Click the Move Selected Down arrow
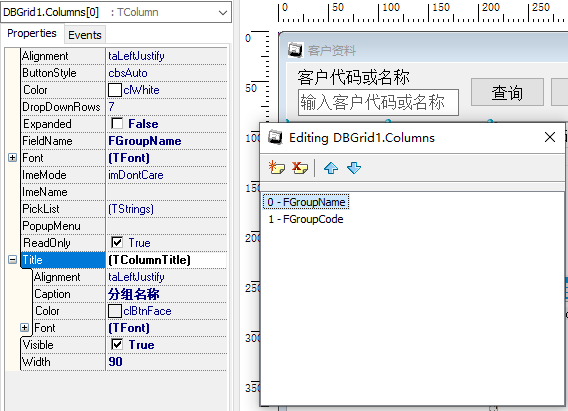This screenshot has height=411, width=568. click(354, 168)
